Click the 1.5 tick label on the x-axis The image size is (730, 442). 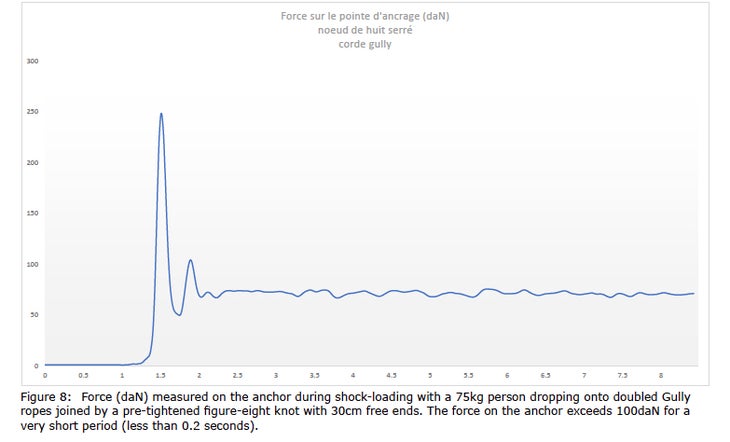pyautogui.click(x=161, y=375)
